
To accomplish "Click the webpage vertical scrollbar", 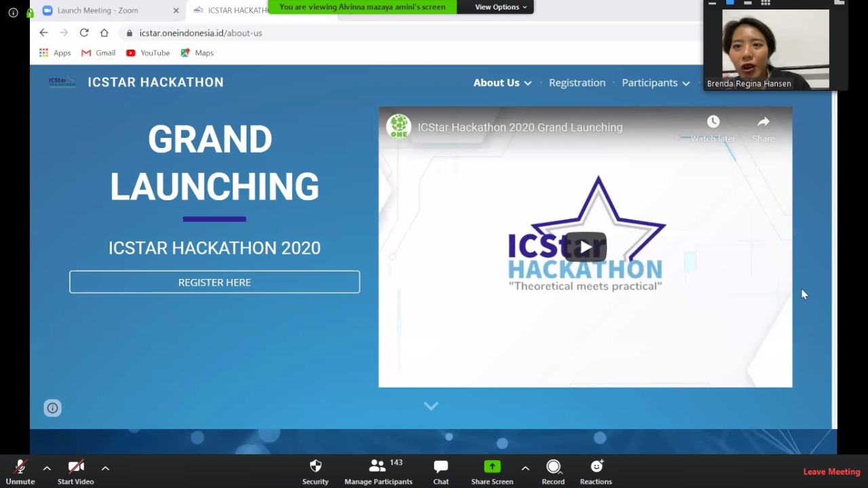I will tap(835, 260).
